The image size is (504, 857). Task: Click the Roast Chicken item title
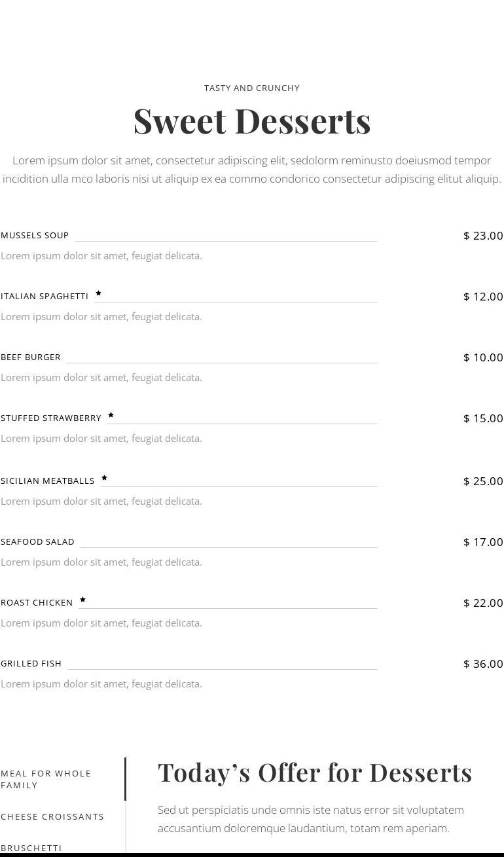(x=37, y=603)
